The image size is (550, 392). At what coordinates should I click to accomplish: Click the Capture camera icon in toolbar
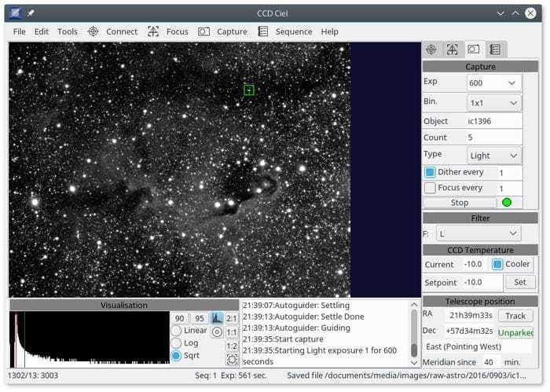pyautogui.click(x=203, y=31)
